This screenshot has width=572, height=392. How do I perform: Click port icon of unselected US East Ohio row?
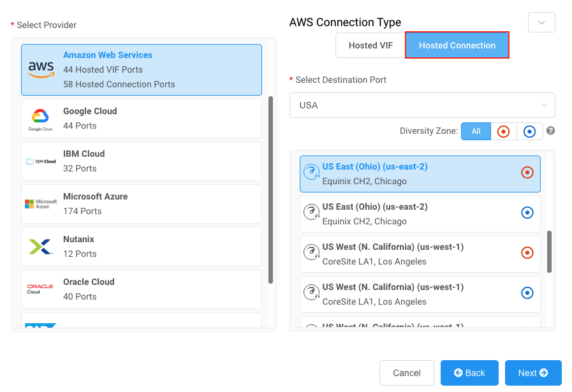tap(312, 212)
